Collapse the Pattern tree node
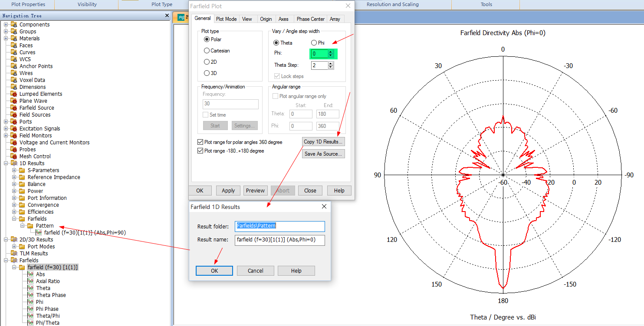 coord(23,226)
